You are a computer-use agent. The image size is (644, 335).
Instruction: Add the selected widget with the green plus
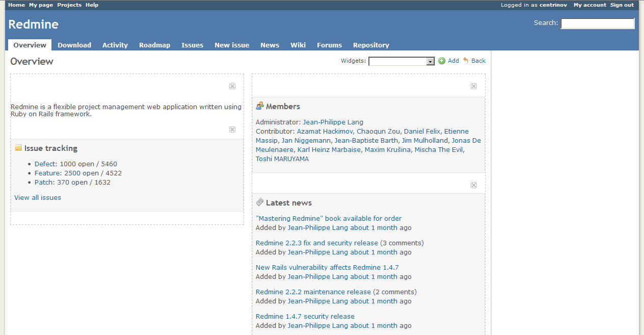(x=449, y=61)
